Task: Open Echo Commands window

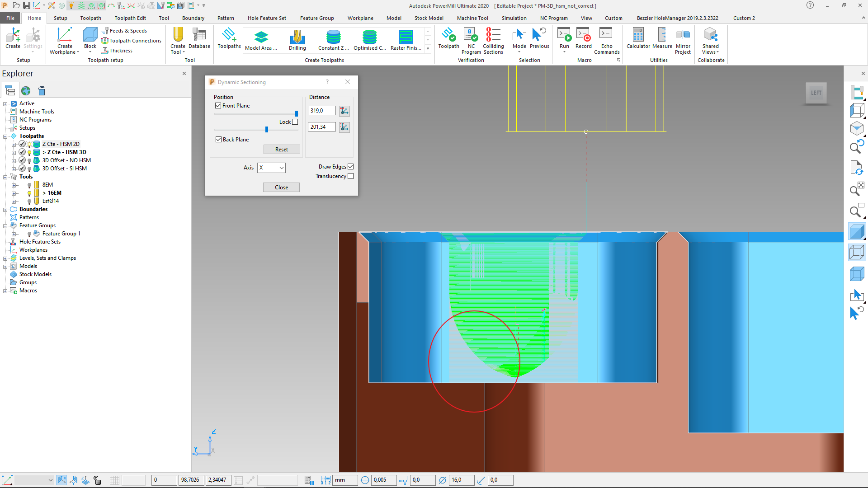Action: [x=607, y=40]
